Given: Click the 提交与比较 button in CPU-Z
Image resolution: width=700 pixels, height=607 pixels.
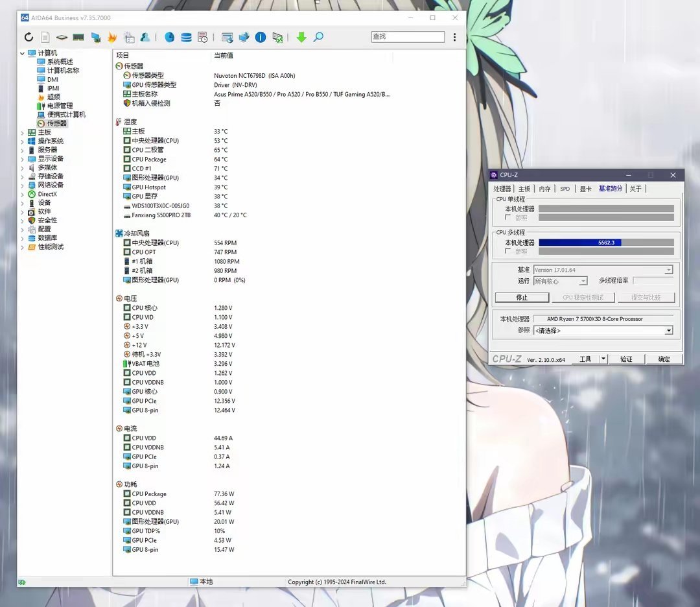Looking at the screenshot, I should [x=646, y=298].
